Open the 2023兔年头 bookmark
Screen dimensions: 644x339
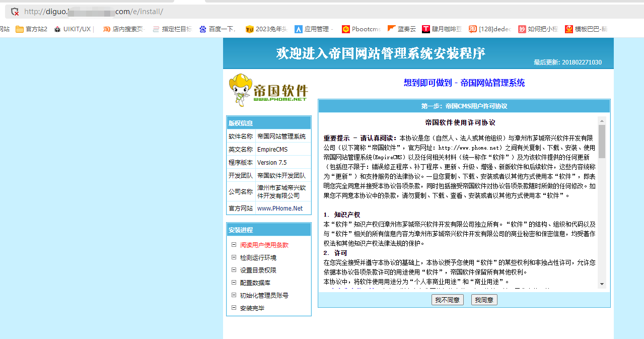point(266,29)
